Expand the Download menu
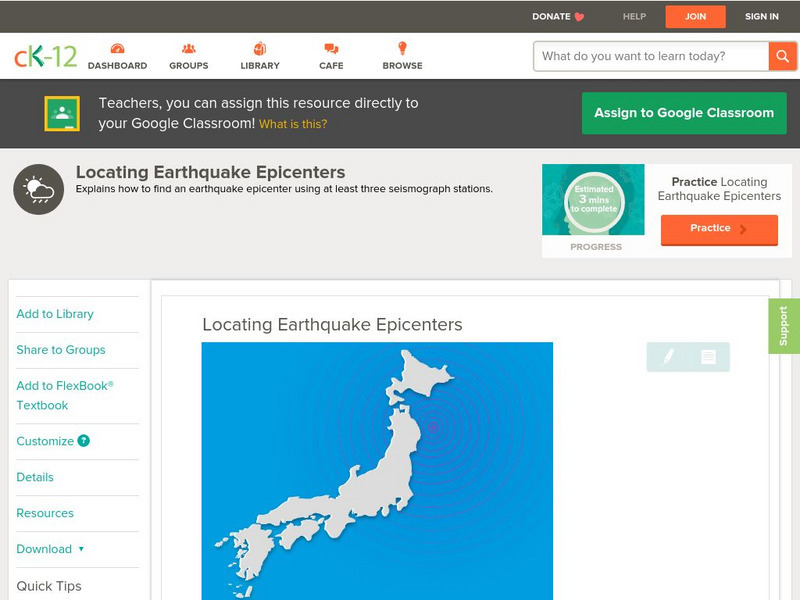 pyautogui.click(x=45, y=549)
